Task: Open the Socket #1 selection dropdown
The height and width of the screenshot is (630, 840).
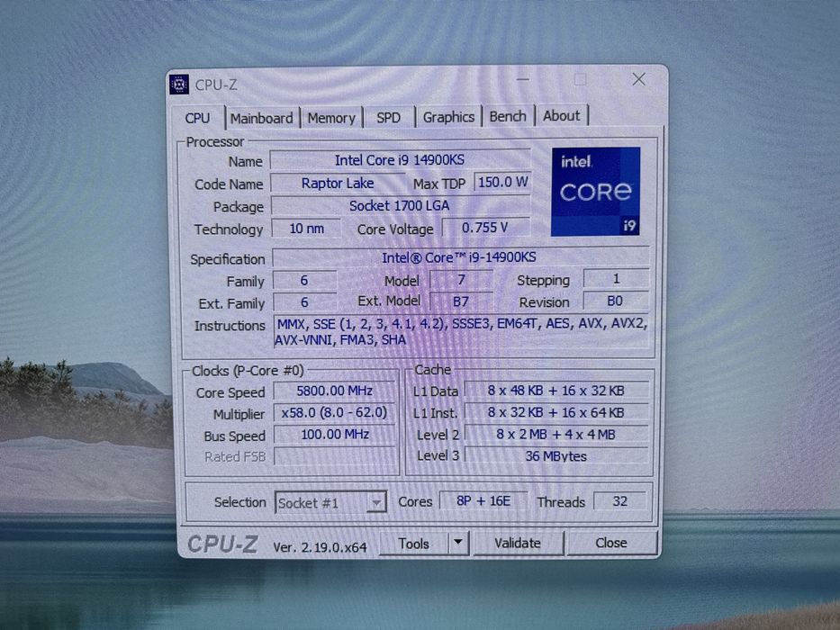Action: [x=330, y=502]
